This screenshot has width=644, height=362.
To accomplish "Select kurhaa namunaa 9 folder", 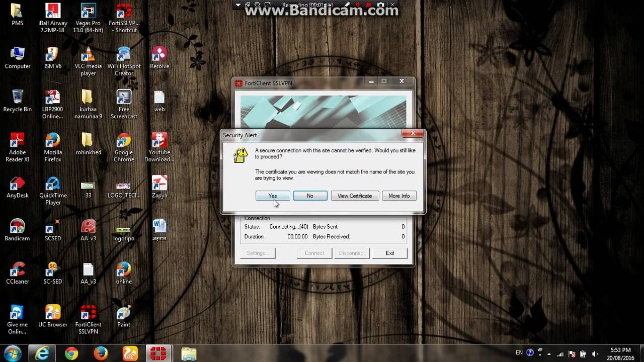I will pos(88,104).
